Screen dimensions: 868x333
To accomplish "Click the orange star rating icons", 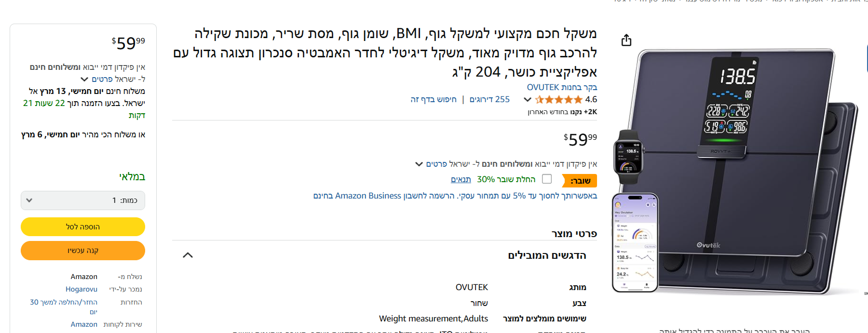I will [x=559, y=100].
